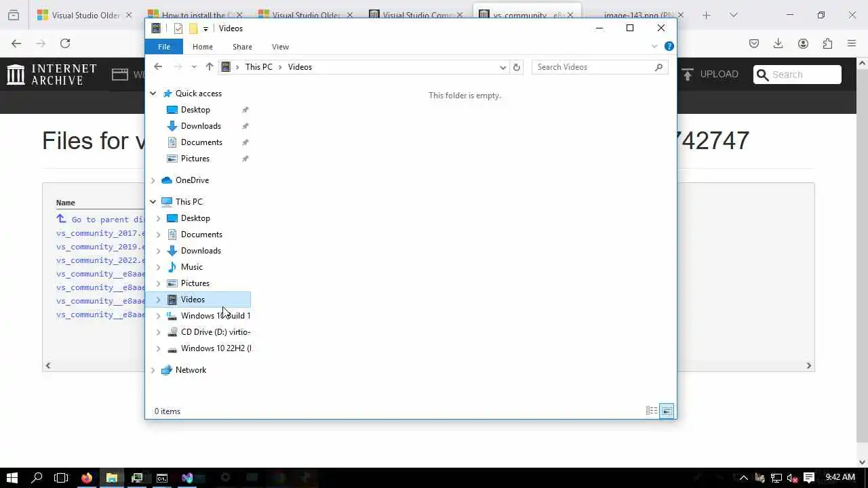Collapse the Quick access tree group
Viewport: 868px width, 488px height.
pos(153,94)
